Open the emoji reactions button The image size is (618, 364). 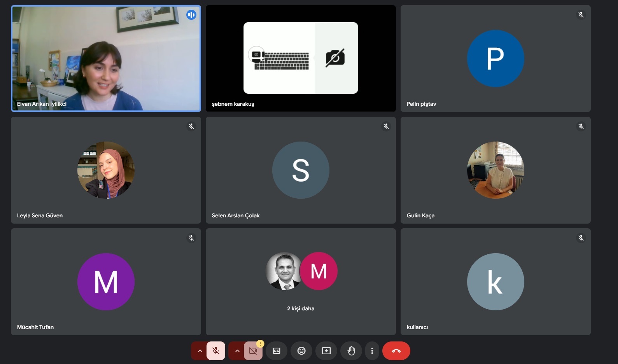[301, 351]
